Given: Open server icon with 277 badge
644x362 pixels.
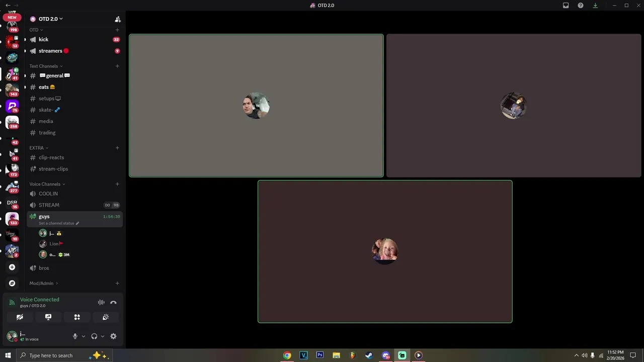Looking at the screenshot, I should click(x=12, y=187).
